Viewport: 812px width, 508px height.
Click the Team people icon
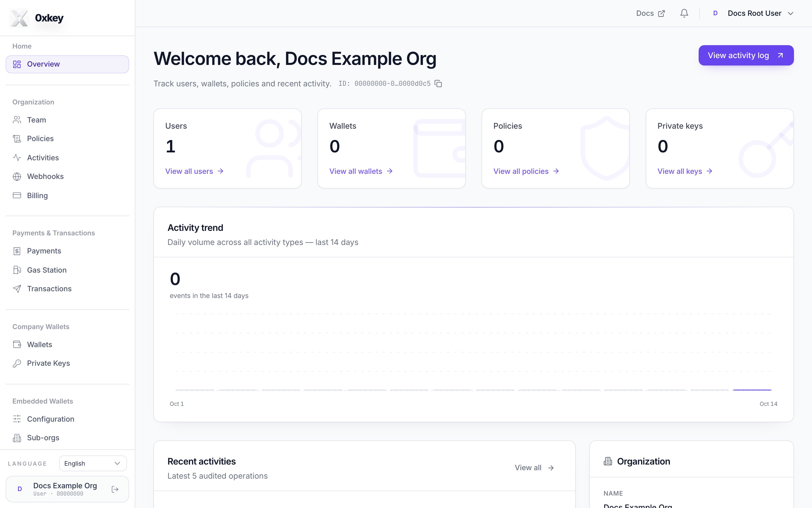coord(17,120)
